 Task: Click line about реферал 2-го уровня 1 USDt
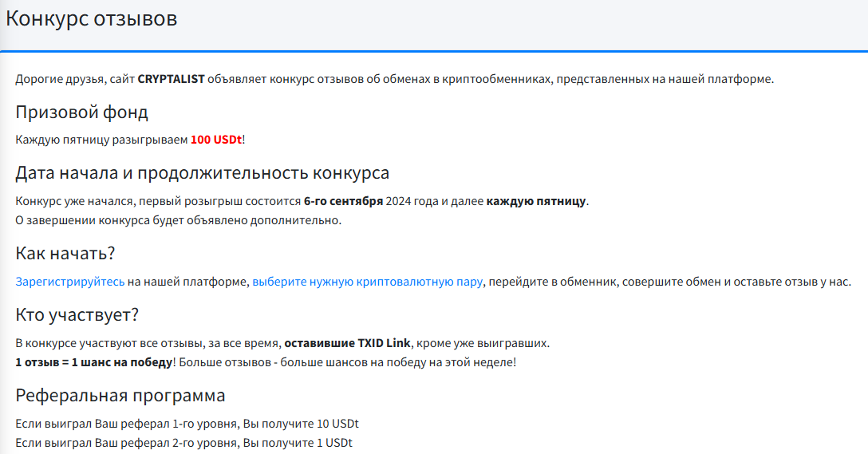[183, 443]
